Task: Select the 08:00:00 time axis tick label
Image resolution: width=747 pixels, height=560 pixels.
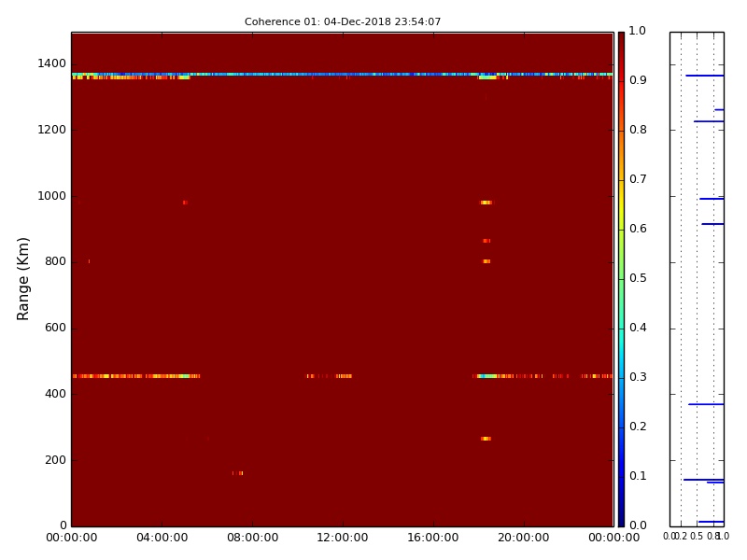Action: coord(252,538)
